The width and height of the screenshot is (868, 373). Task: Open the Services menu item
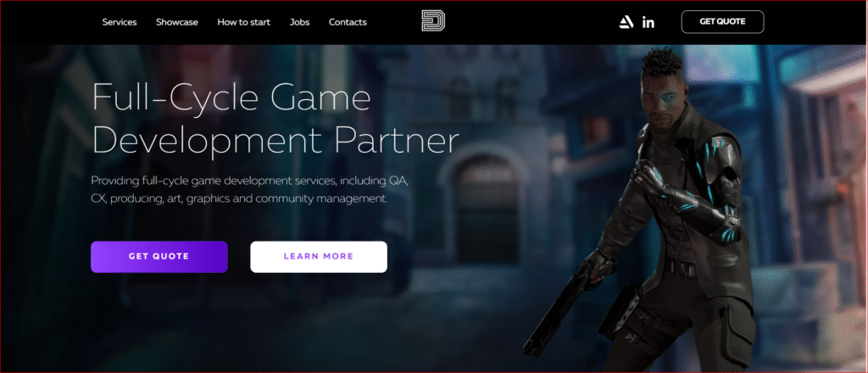click(120, 22)
